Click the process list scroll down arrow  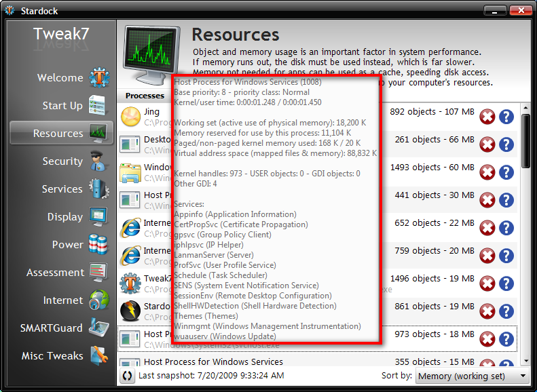point(525,361)
